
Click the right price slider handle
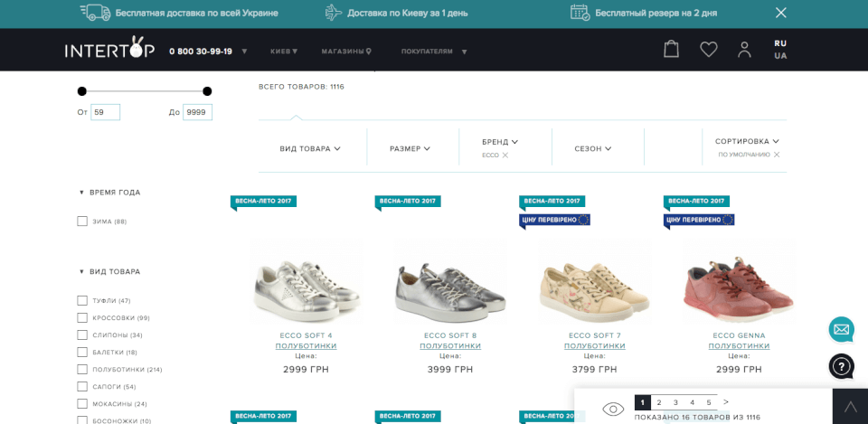(207, 91)
